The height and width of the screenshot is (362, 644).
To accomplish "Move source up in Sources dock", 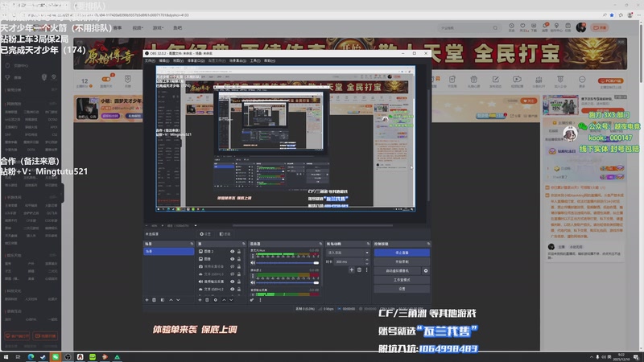I will (224, 300).
